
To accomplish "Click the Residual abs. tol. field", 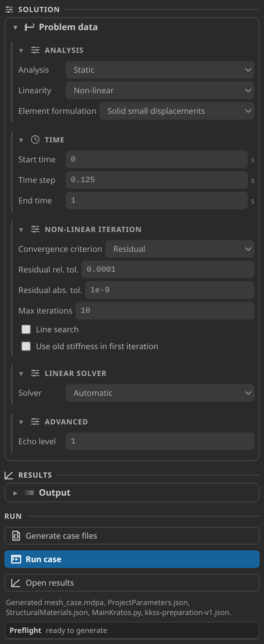I will coord(170,290).
